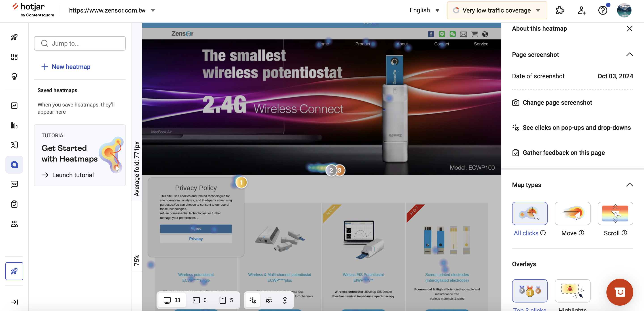Click the outlined rocket button at sidebar bottom
This screenshot has width=644, height=311.
point(14,271)
